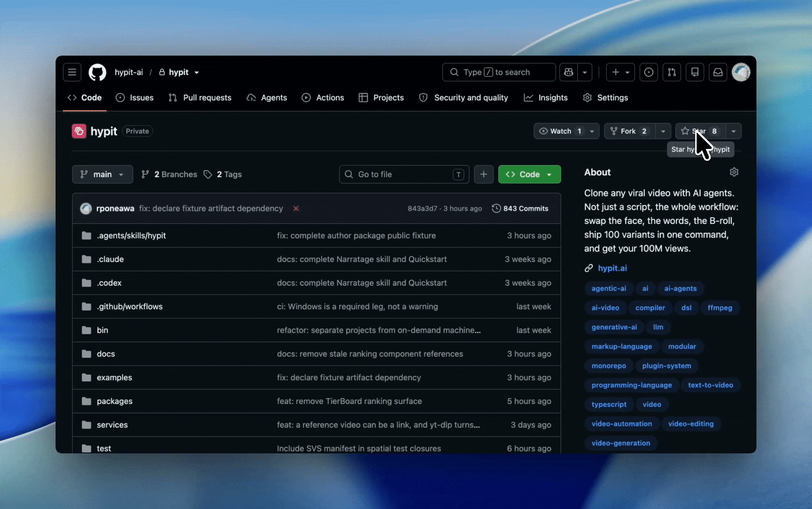Switch branch with the main dropdown
The width and height of the screenshot is (812, 509).
tap(102, 174)
